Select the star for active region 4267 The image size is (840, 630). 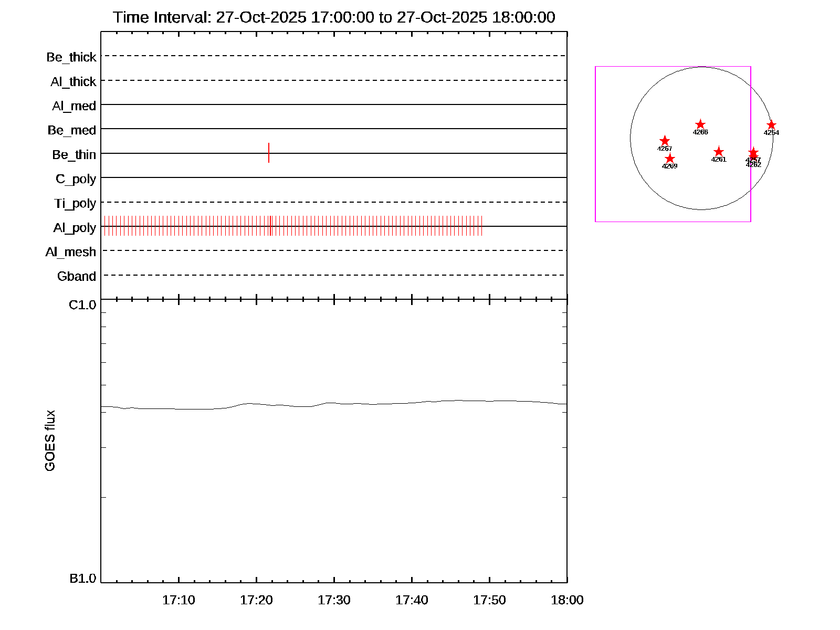pyautogui.click(x=665, y=141)
